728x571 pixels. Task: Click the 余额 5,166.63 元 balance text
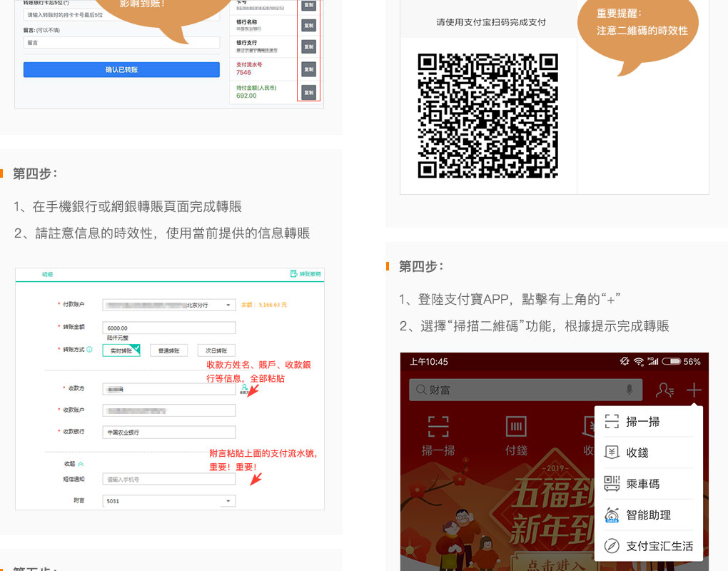pos(263,305)
